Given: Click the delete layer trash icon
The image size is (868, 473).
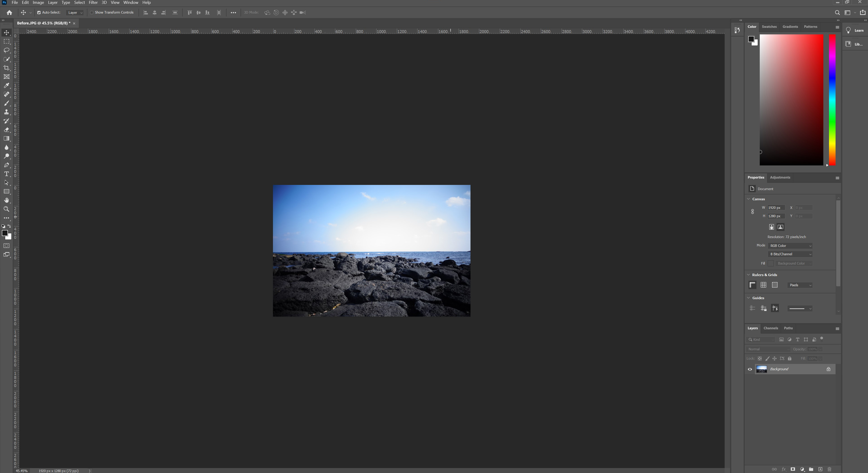Looking at the screenshot, I should [829, 469].
